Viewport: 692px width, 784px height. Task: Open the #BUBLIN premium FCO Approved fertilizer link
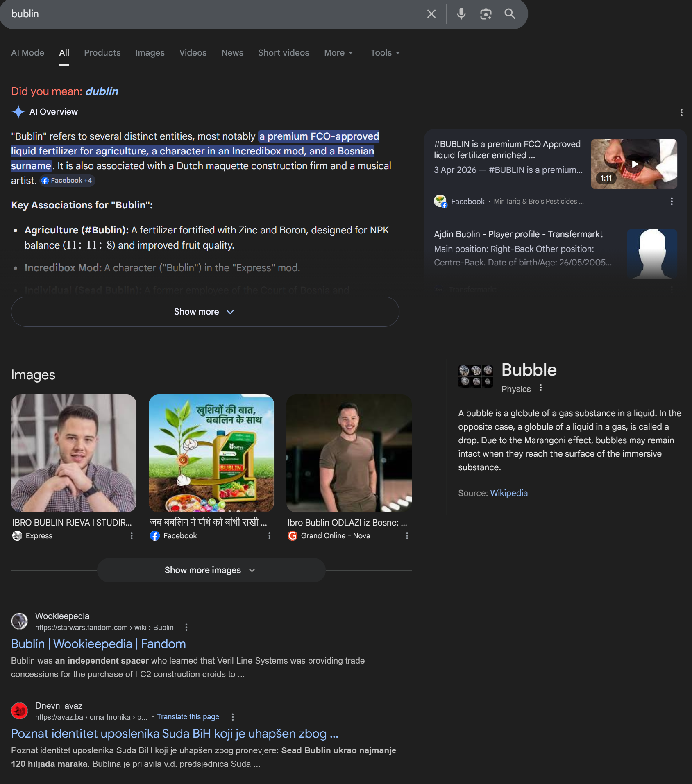click(x=507, y=150)
